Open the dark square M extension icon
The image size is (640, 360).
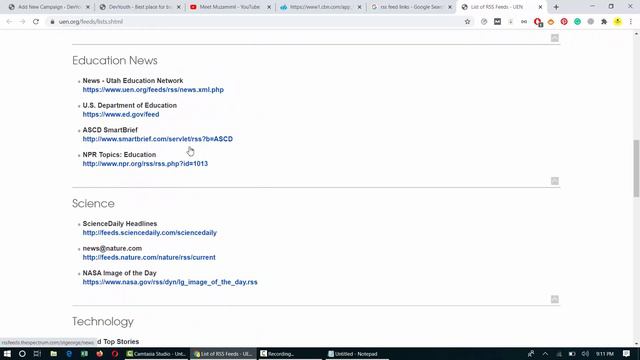[x=497, y=22]
